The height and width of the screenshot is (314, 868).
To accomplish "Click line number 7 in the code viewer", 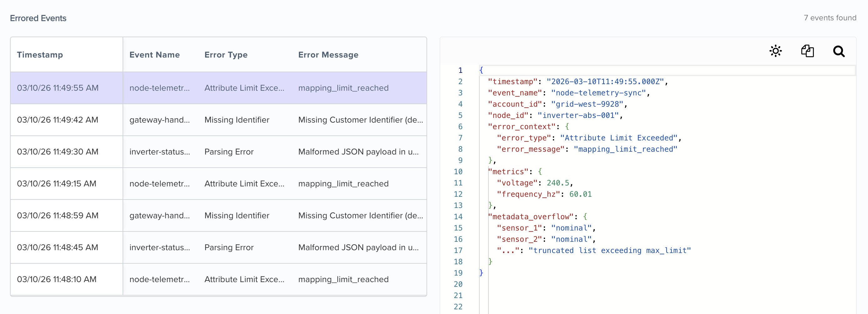I will point(460,138).
